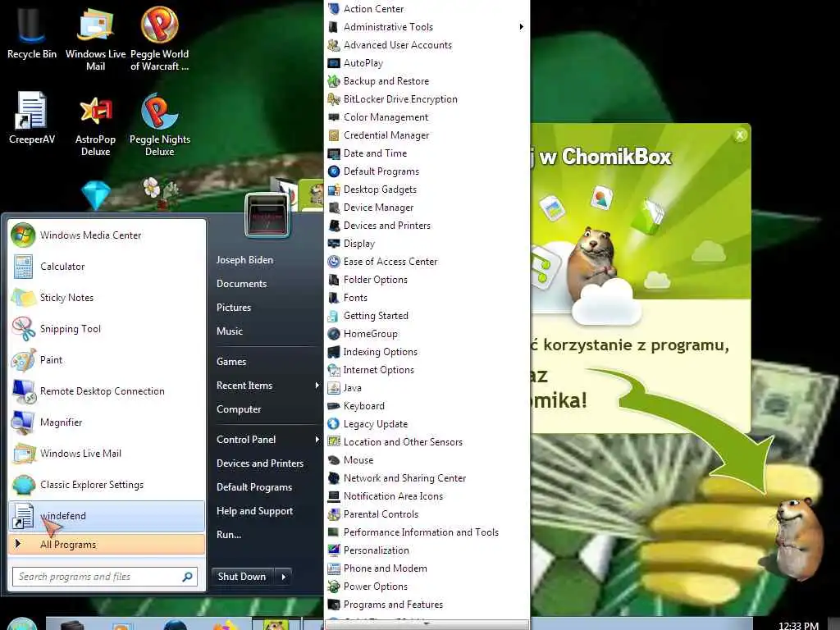The width and height of the screenshot is (840, 630).
Task: Open Pictures from Start menu
Action: (234, 308)
